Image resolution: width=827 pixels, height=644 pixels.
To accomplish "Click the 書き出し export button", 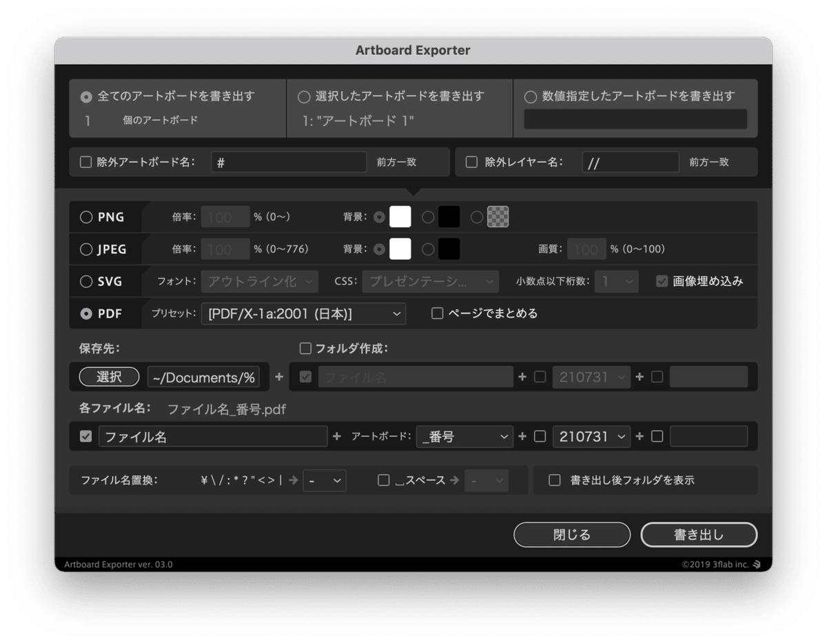I will pos(699,534).
